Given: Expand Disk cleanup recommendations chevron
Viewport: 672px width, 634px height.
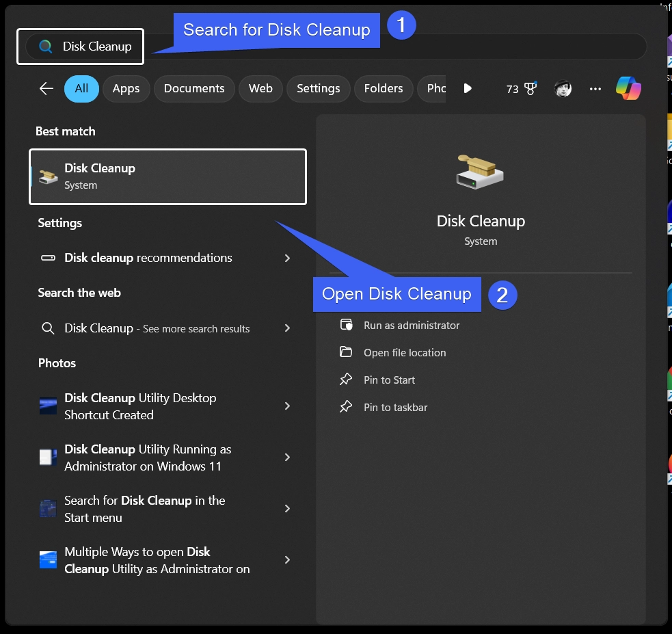Looking at the screenshot, I should [287, 258].
